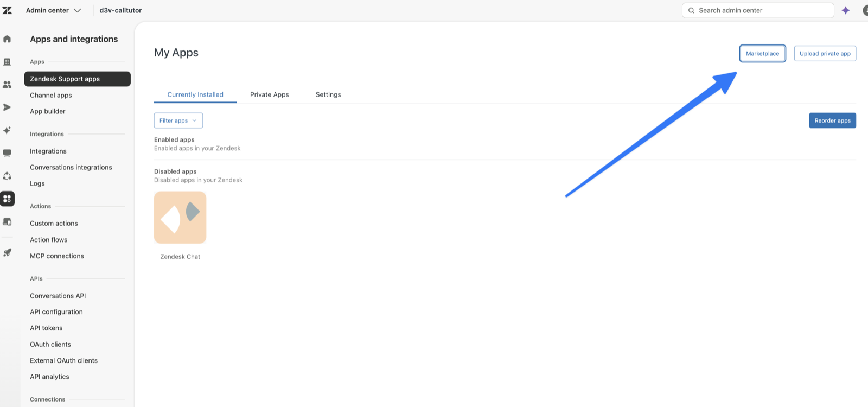This screenshot has height=407, width=868.
Task: Click the rocket icon in sidebar
Action: [x=7, y=252]
